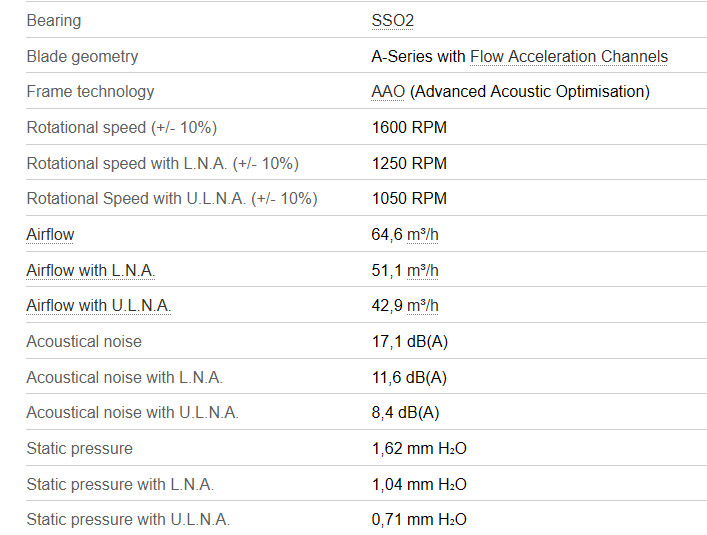Image resolution: width=707 pixels, height=535 pixels.
Task: Select the Static pressure label
Action: tap(79, 448)
